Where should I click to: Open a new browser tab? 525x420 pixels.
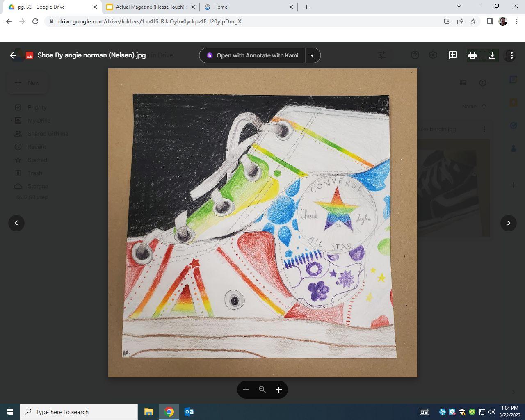(x=307, y=7)
